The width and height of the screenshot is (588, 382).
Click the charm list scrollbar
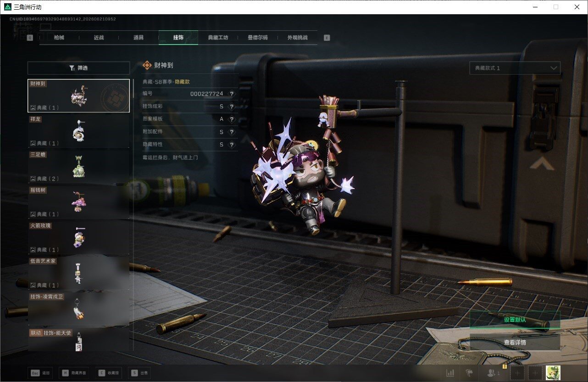pos(133,88)
